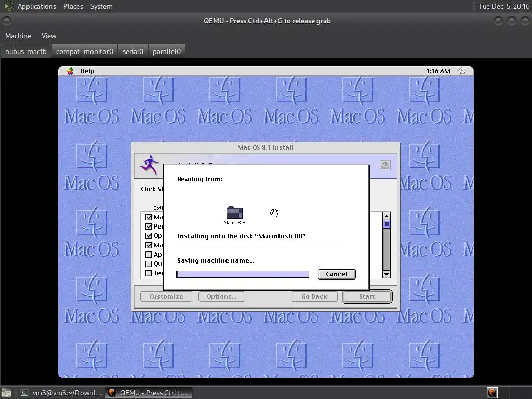532x399 pixels.
Task: Click the scroll down arrow in options list
Action: pyautogui.click(x=387, y=274)
